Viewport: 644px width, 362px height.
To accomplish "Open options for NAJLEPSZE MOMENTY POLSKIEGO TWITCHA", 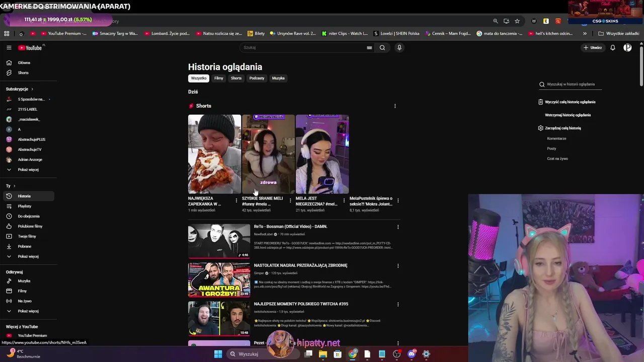I will pyautogui.click(x=398, y=304).
